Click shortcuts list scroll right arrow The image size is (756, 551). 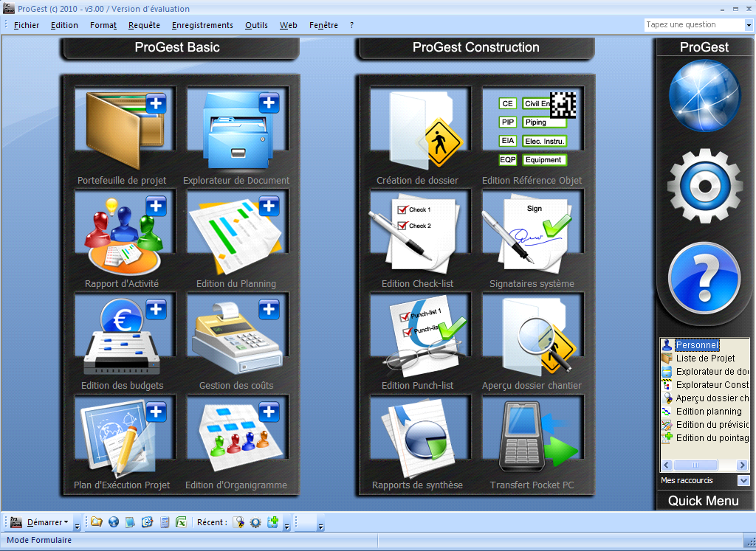tap(743, 465)
